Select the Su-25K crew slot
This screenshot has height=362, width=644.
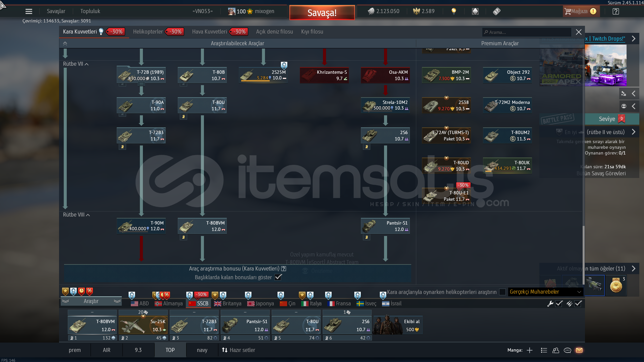pos(143,325)
